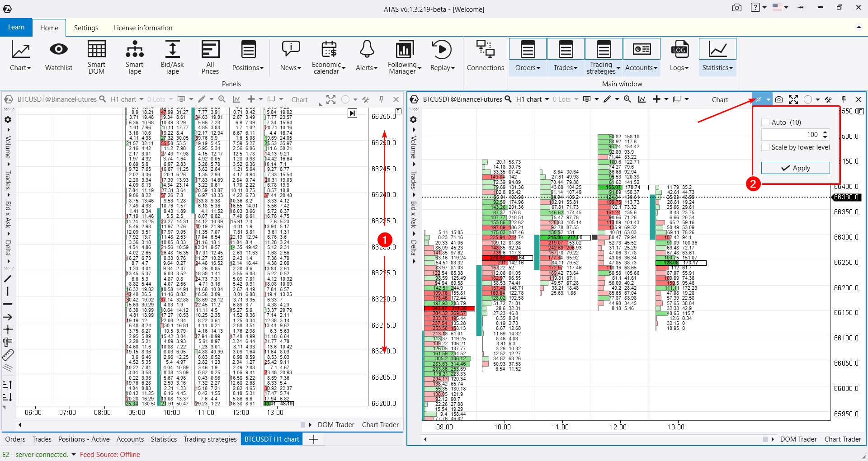Open the Bid/Ask Tape panel
Screen dimensions: 868x461
click(172, 57)
